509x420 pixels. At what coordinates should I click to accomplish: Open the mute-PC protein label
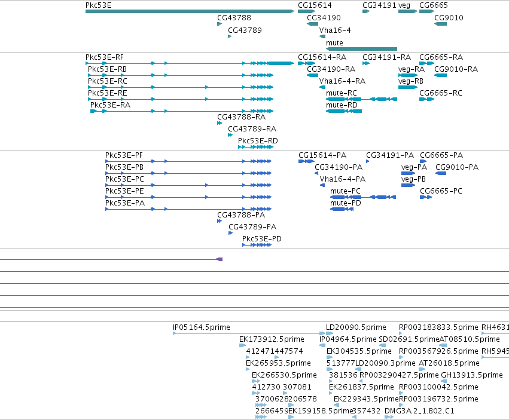(345, 191)
